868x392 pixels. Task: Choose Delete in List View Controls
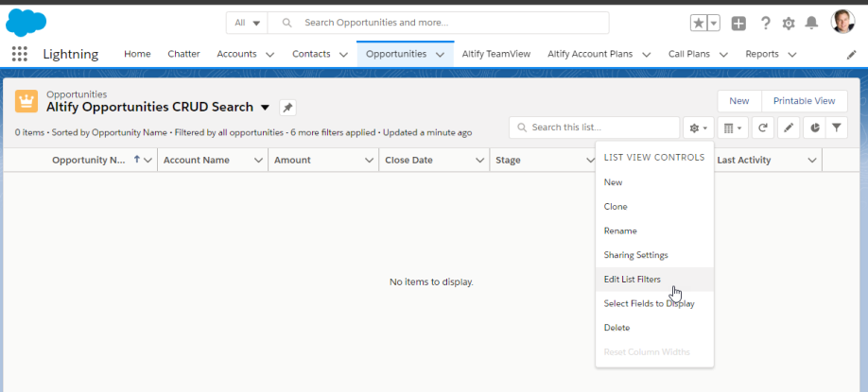tap(655, 328)
